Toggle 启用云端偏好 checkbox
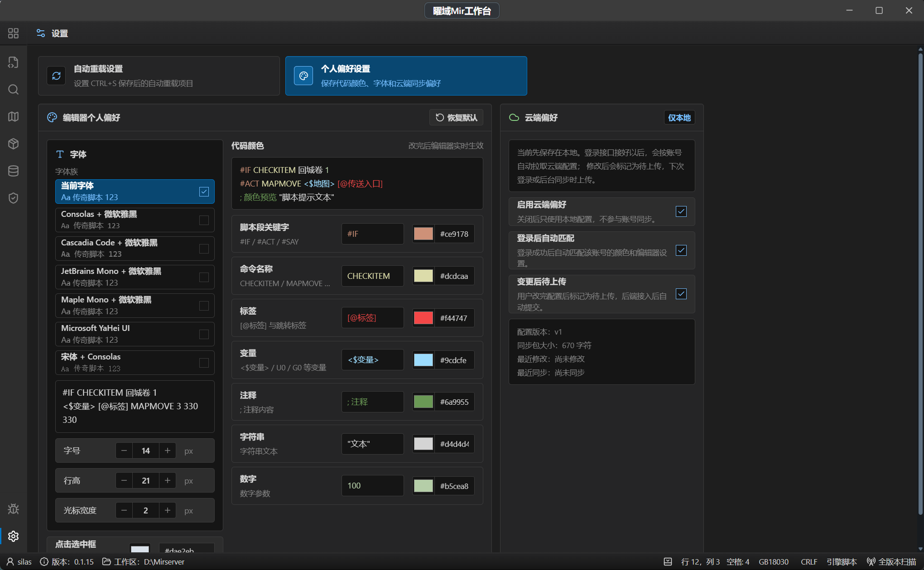Viewport: 924px width, 570px height. click(681, 211)
